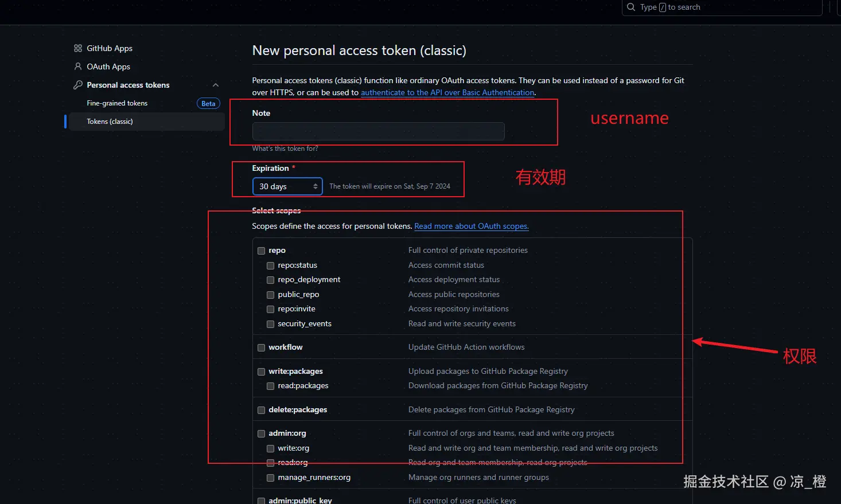Click 'Manage org runners and runner groups' text
The height and width of the screenshot is (504, 841).
point(478,477)
